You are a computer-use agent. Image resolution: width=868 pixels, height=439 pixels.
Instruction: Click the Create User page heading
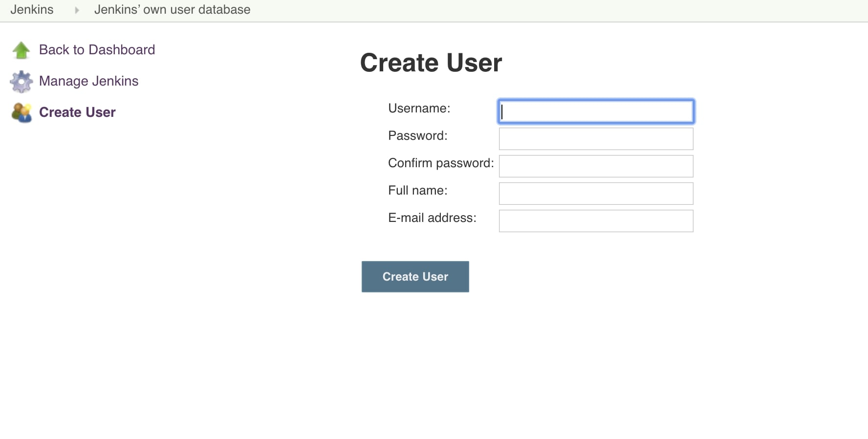coord(431,63)
